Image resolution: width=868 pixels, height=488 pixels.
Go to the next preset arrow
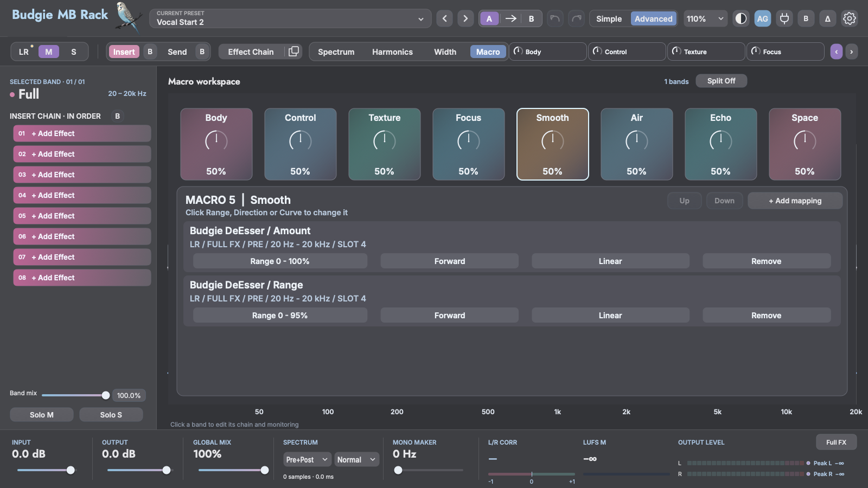point(465,18)
